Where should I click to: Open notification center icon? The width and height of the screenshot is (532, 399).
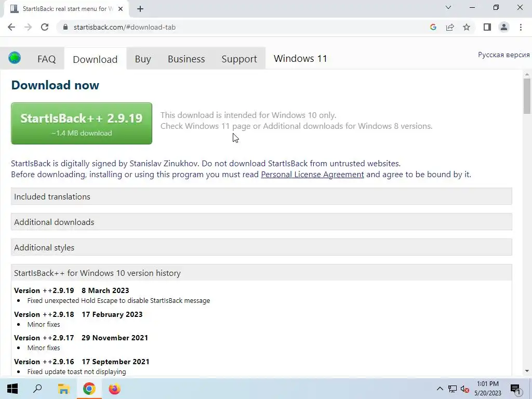click(x=516, y=390)
